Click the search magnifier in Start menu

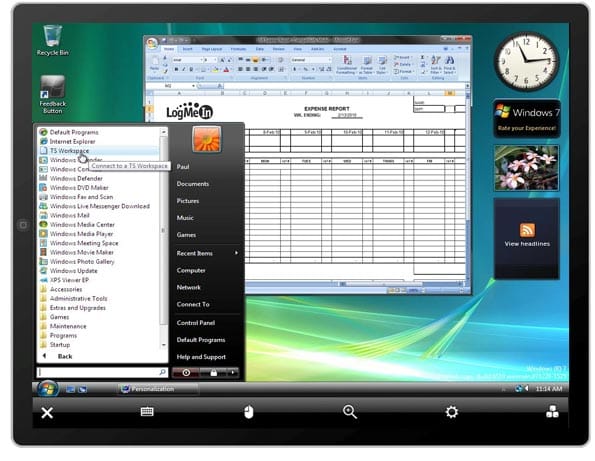click(x=162, y=372)
